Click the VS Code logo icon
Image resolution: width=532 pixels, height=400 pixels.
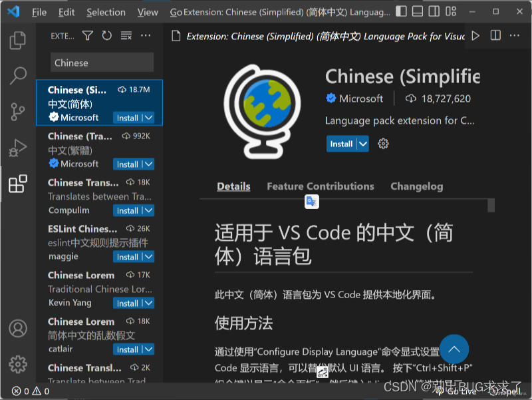(x=13, y=12)
